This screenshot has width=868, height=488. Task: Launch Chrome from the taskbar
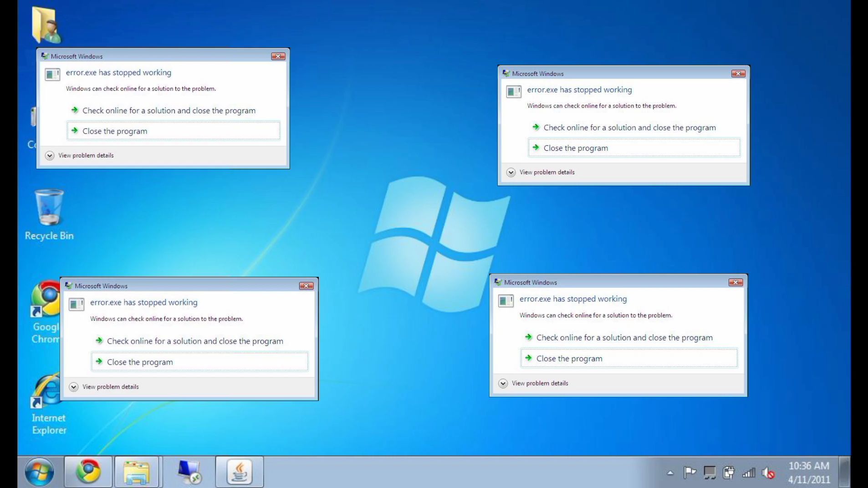click(x=88, y=472)
